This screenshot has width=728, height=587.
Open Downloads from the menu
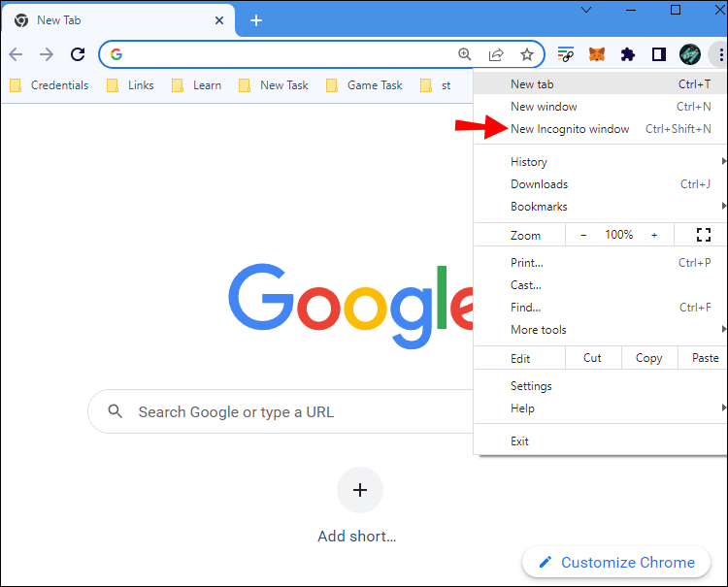click(601, 183)
